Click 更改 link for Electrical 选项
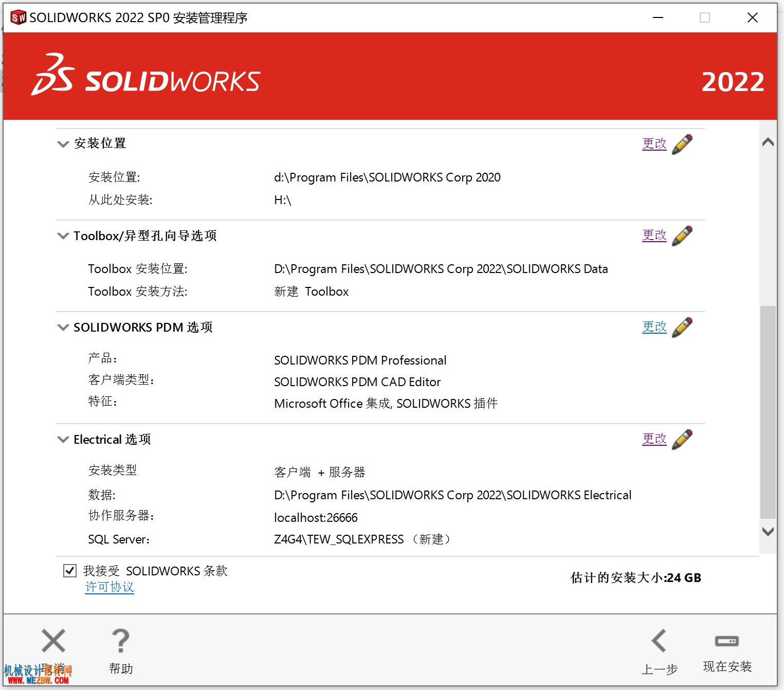Screen dimensions: 784x690 [x=654, y=439]
